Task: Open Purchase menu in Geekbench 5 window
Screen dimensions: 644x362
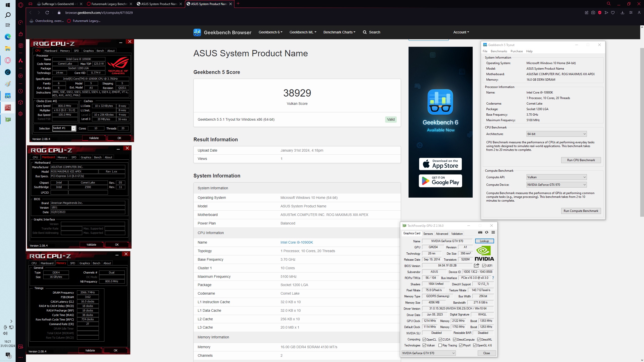Action: coord(517,51)
